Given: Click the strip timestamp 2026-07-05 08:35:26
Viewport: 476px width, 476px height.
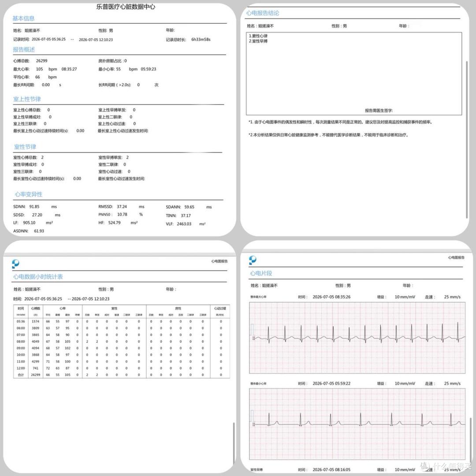Looking at the screenshot, I should point(331,297).
